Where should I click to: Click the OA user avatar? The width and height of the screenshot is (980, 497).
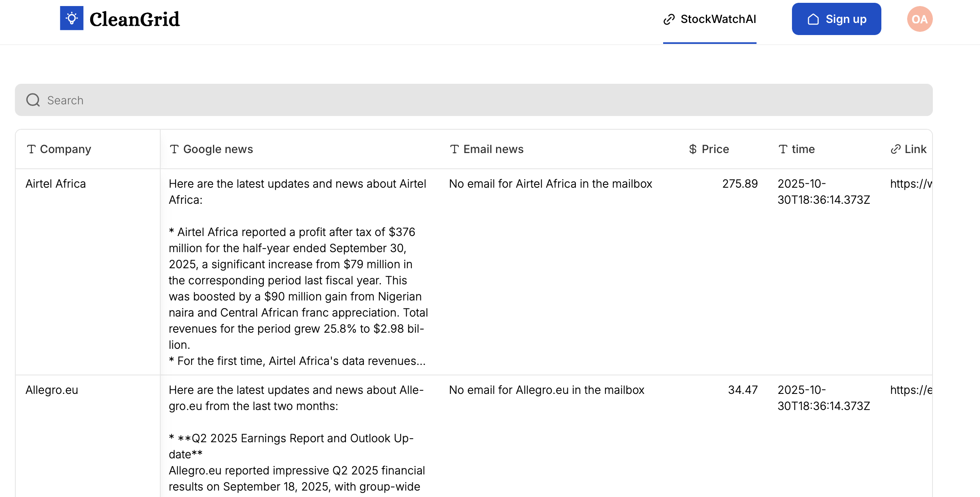[920, 19]
